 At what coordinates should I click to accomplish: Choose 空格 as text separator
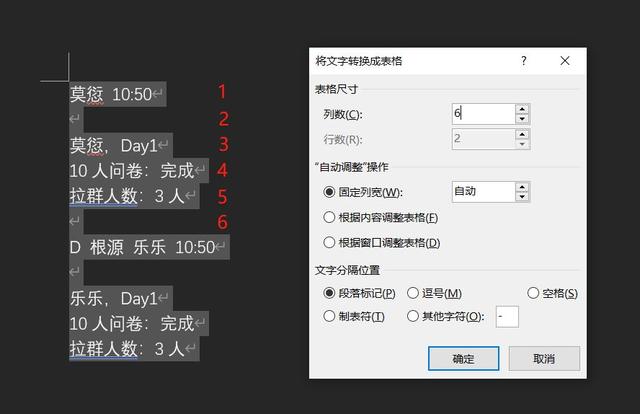[x=532, y=293]
